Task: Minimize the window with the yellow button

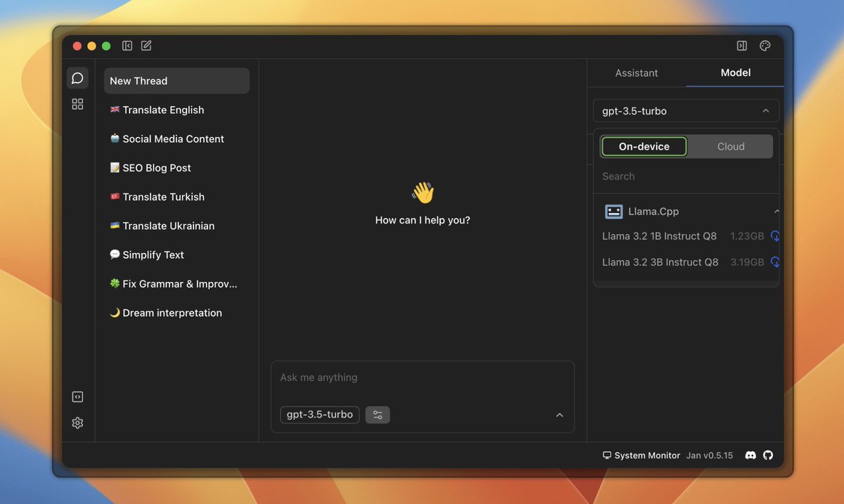Action: 91,46
